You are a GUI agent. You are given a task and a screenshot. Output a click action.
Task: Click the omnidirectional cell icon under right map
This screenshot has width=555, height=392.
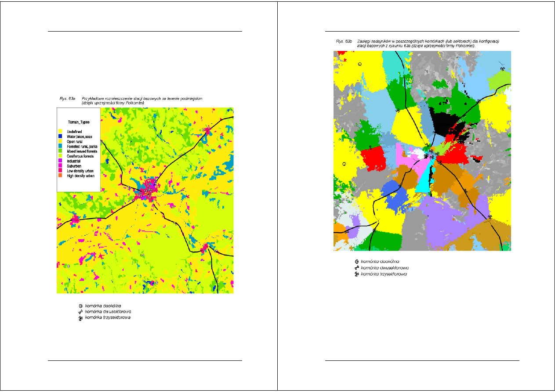[x=357, y=262]
